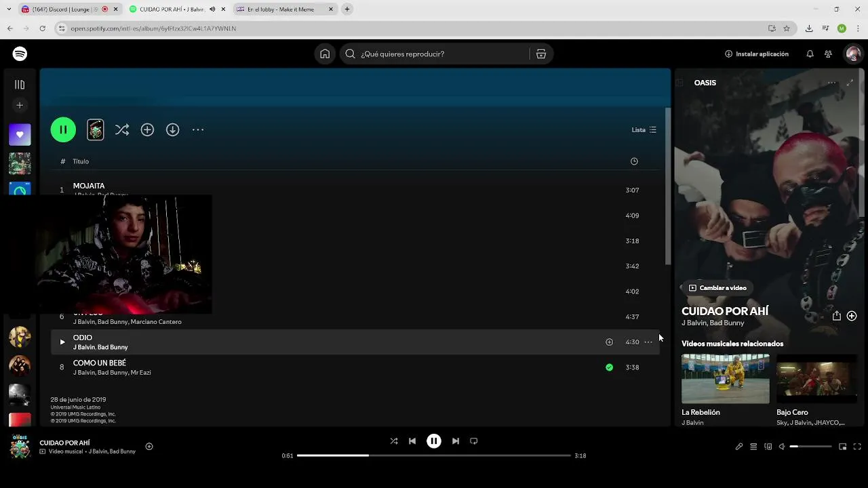Open a new browser tab
The image size is (868, 488).
[347, 9]
